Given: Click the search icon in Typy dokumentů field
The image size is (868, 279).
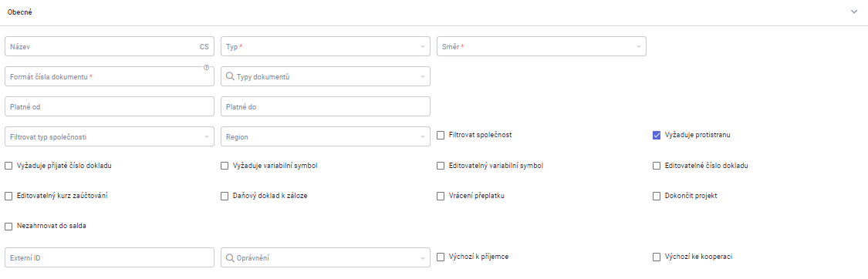Looking at the screenshot, I should pos(230,77).
